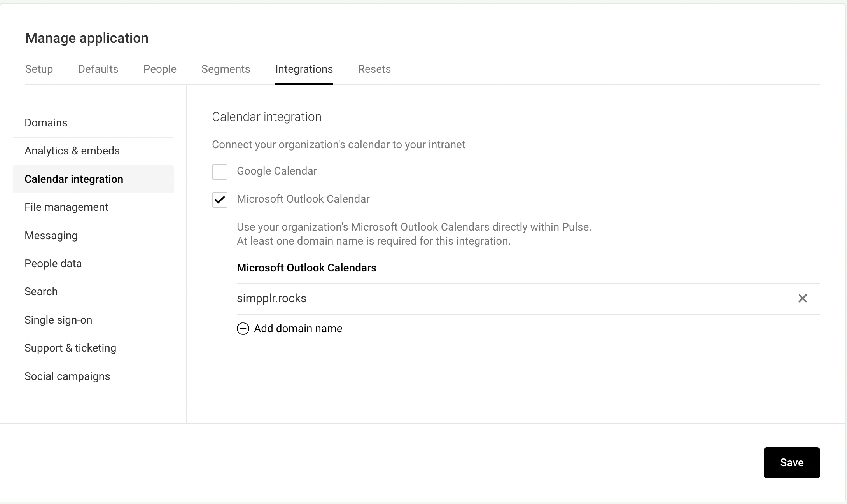Viewport: 847px width, 504px height.
Task: Click the simpplr.rocks domain text
Action: pos(271,298)
